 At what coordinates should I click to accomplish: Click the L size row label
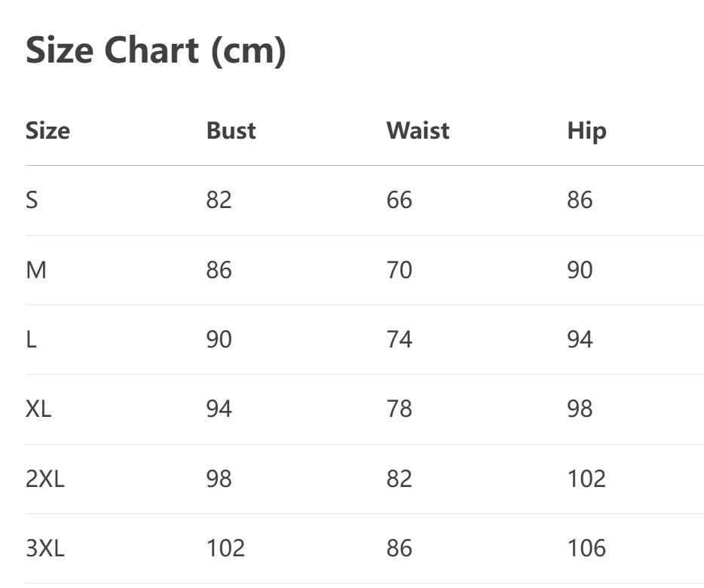pos(31,339)
